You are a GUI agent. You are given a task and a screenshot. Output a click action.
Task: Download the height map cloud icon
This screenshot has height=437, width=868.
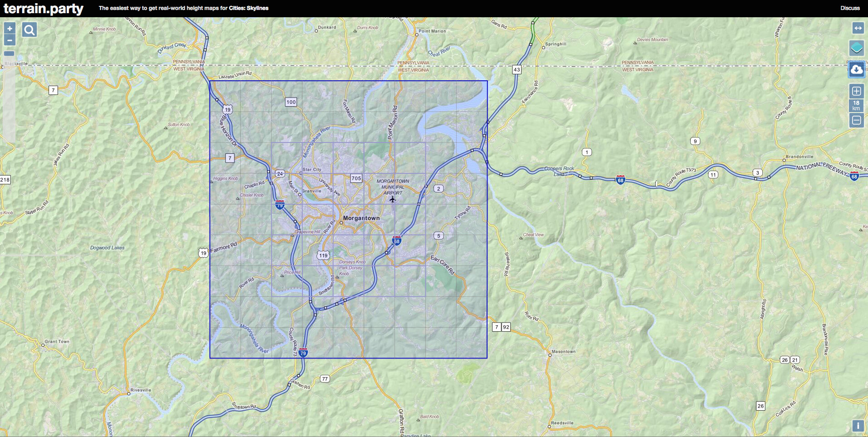[x=856, y=69]
